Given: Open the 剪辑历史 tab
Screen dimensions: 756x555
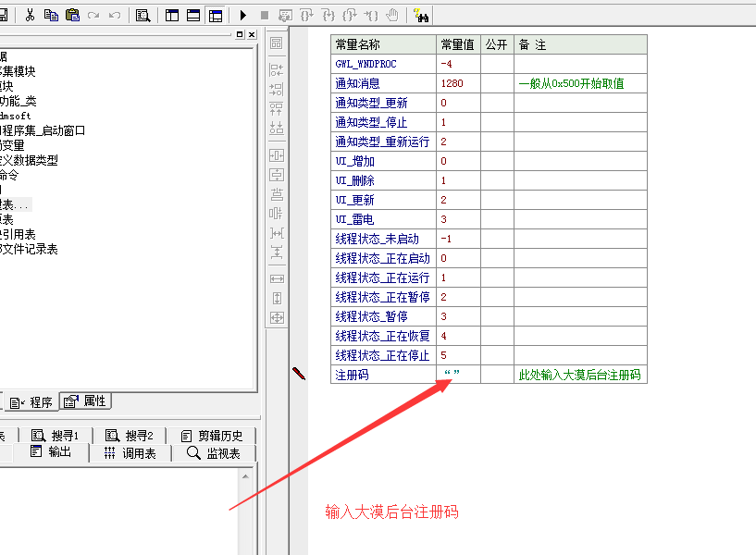Looking at the screenshot, I should (x=212, y=436).
